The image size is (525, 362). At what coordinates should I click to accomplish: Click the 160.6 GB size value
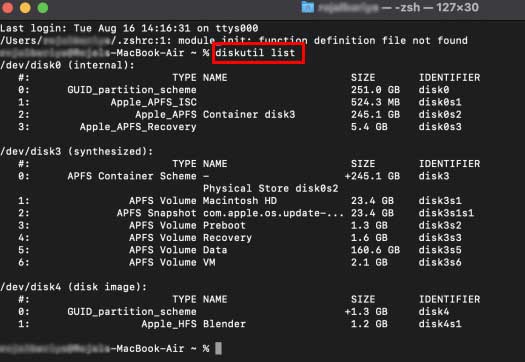coord(375,250)
